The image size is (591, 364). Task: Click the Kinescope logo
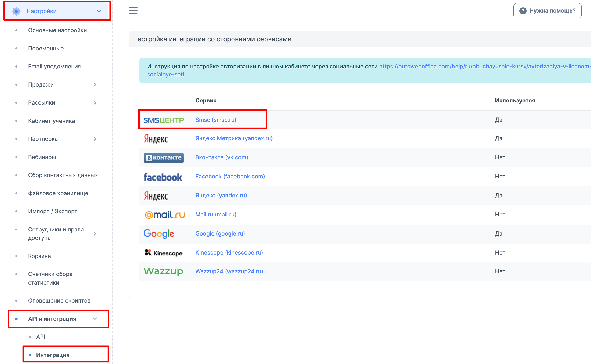[x=163, y=253]
